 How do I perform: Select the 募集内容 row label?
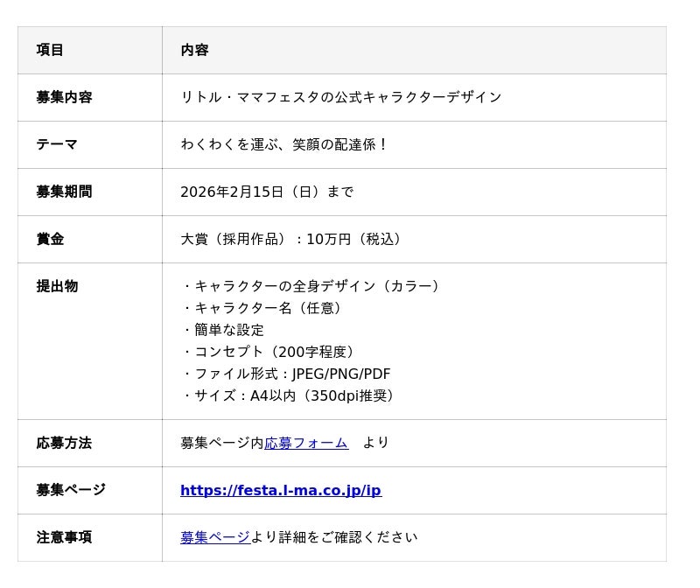pos(64,97)
